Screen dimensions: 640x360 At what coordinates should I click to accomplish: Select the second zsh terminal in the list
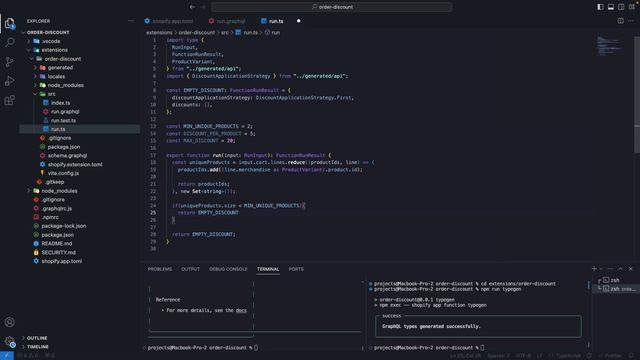[616, 289]
